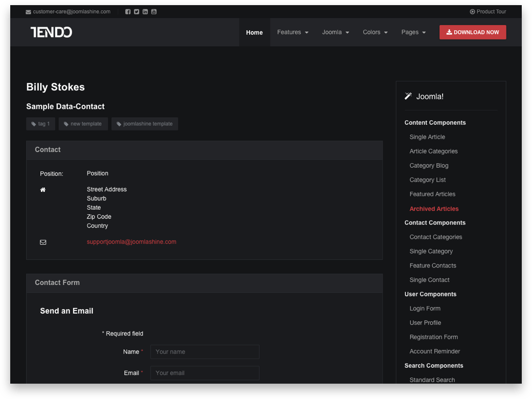The image size is (532, 399).
Task: Open the YouTube social icon
Action: [x=154, y=12]
